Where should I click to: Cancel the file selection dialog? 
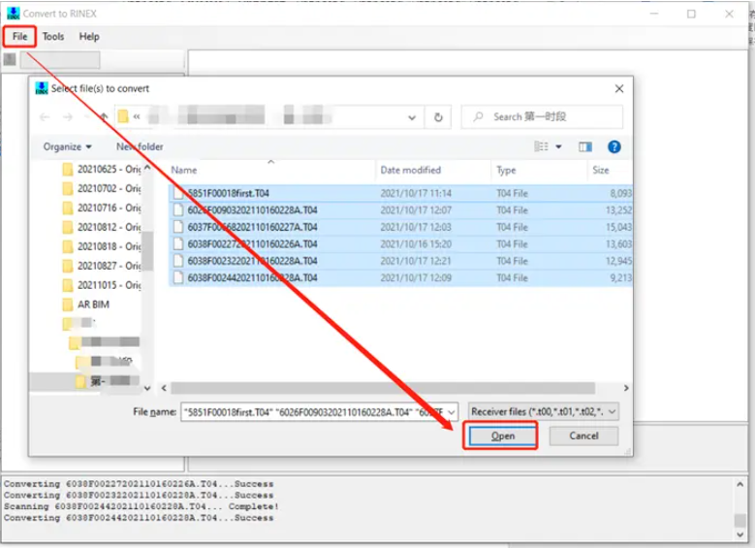coord(583,436)
